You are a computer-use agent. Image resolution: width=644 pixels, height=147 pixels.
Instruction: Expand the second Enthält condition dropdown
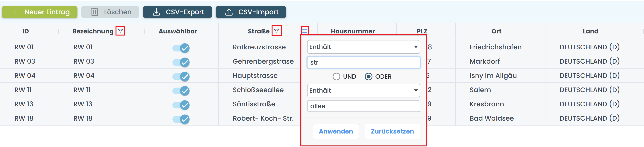(x=363, y=91)
